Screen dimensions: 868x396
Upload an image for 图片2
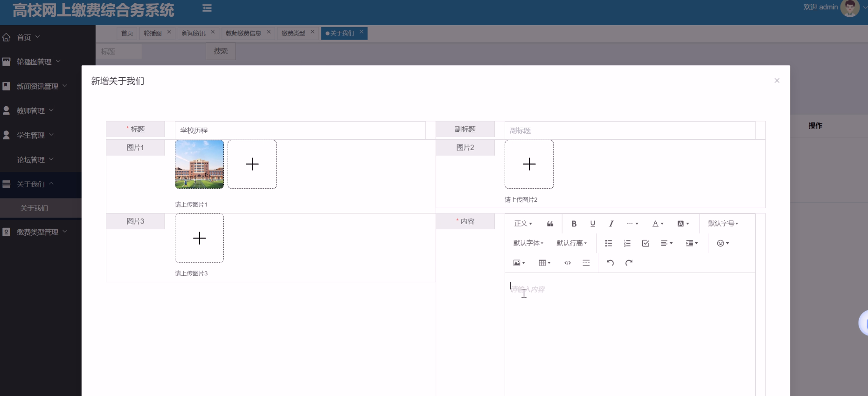point(529,164)
